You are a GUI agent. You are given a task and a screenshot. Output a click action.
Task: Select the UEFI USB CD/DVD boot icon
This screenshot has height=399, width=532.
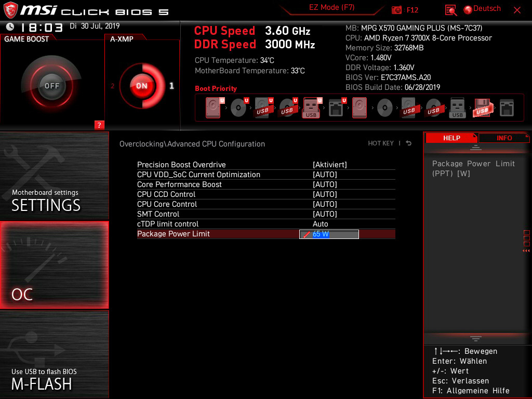pyautogui.click(x=288, y=108)
